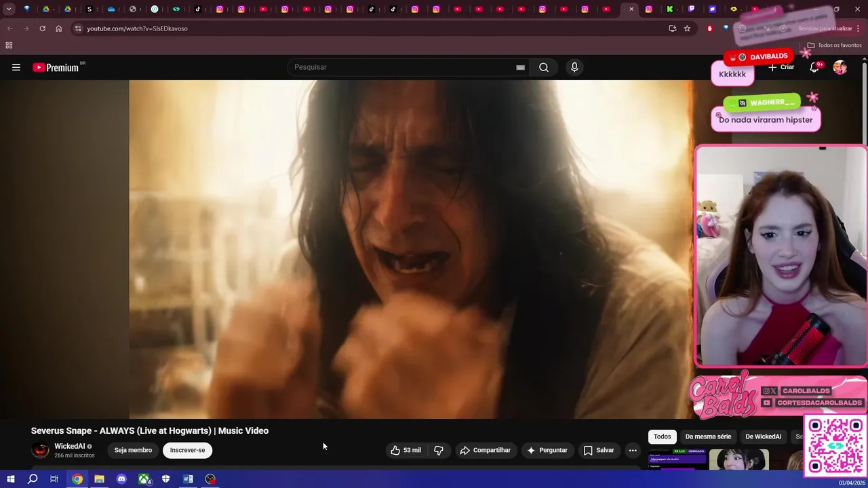Subscribe with the Inscrever-se button

point(187,450)
